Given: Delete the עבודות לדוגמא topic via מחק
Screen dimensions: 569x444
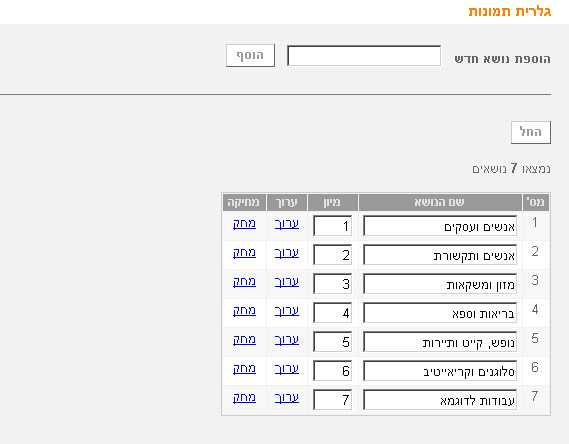Looking at the screenshot, I should click(x=244, y=398).
